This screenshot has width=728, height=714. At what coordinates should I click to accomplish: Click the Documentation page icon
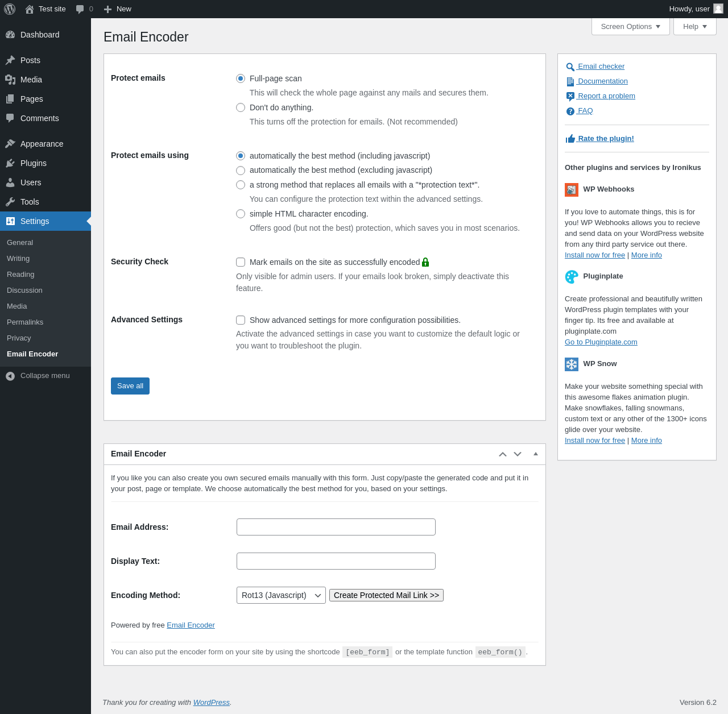coord(570,82)
